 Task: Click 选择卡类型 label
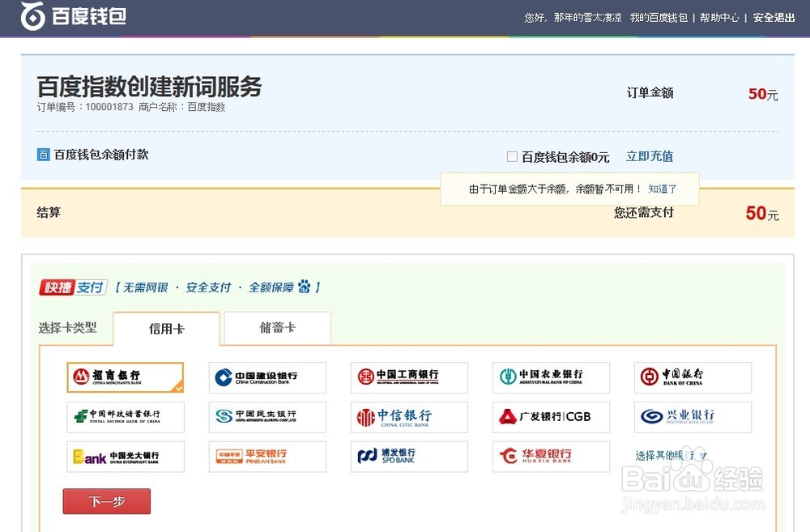pos(68,327)
